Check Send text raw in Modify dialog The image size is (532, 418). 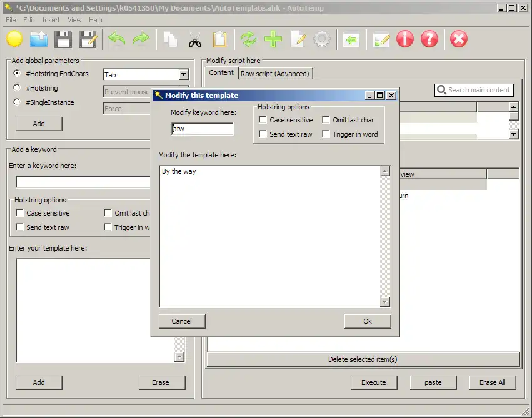263,134
